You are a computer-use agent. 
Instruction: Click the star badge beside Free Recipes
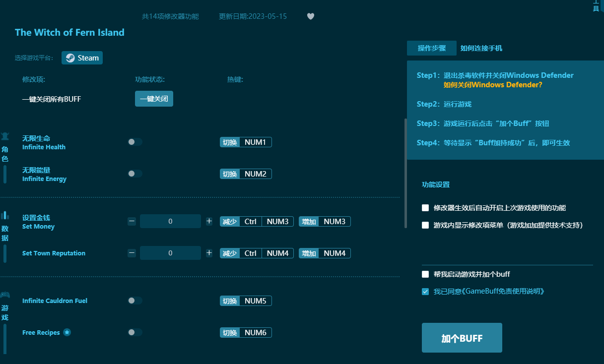[x=67, y=332]
